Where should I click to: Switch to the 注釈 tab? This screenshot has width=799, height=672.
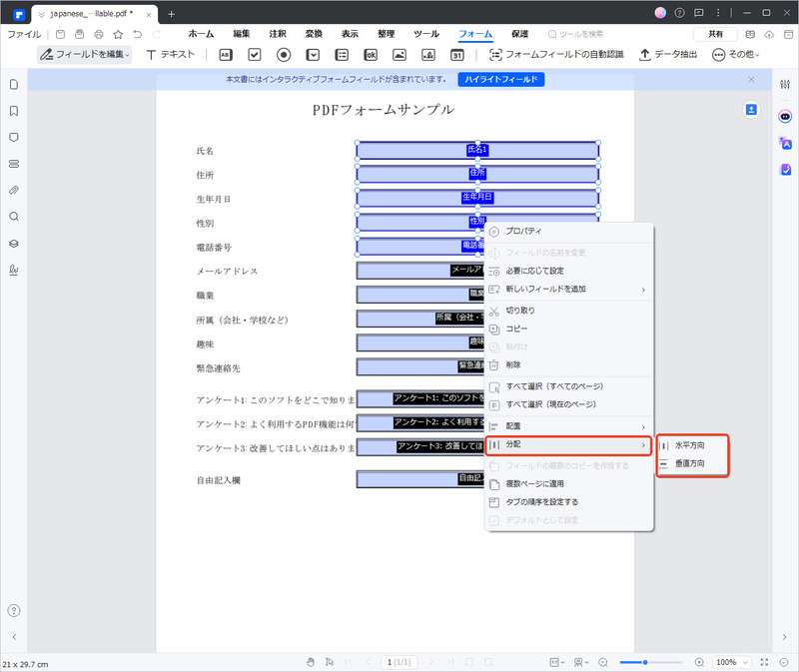[x=278, y=34]
